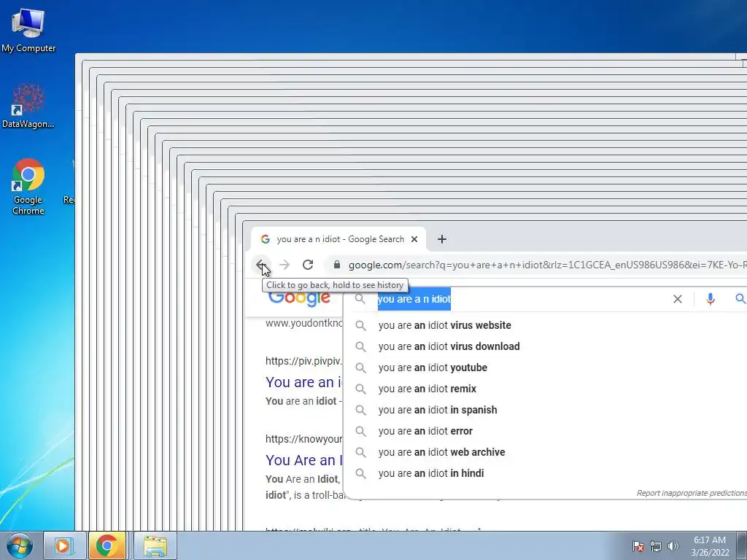
Task: Click the Action Center flag tray icon
Action: tap(638, 546)
